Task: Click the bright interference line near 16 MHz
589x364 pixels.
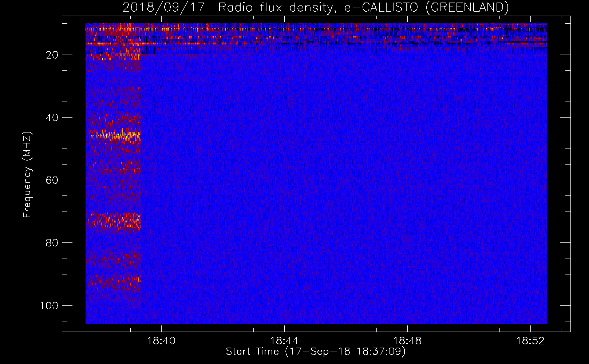Action: coord(316,43)
